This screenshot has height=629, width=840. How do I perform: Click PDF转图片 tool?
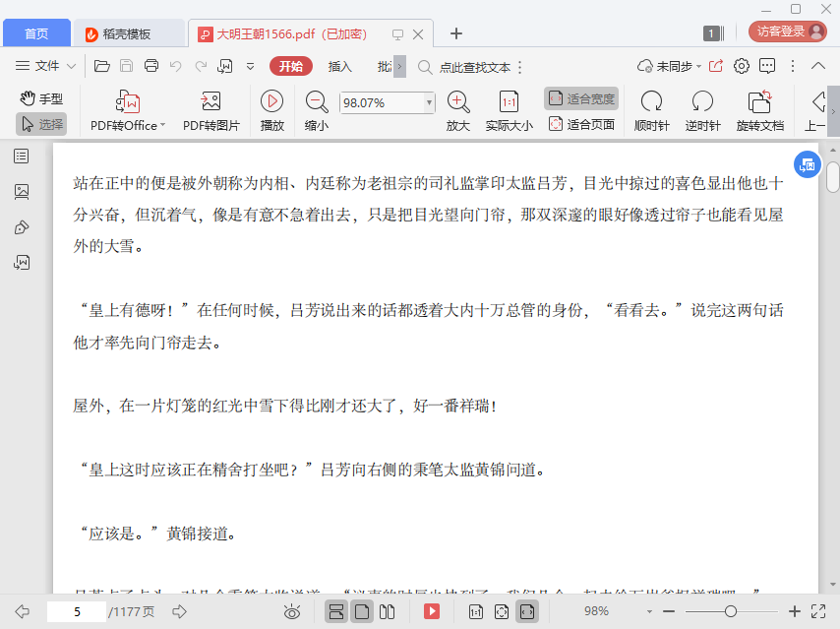211,111
